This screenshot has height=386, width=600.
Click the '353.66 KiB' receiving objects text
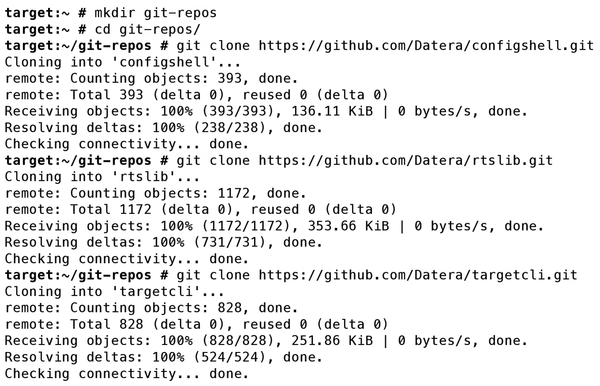[x=348, y=226]
